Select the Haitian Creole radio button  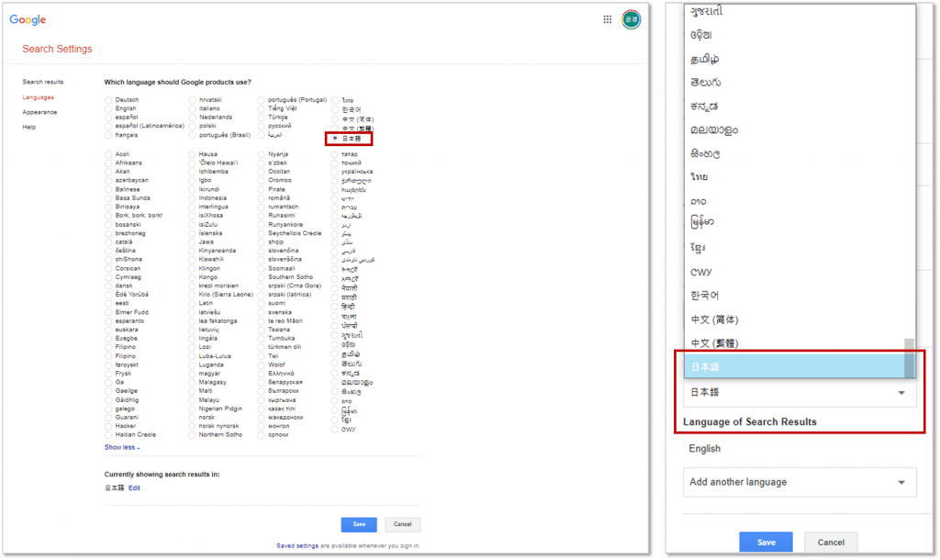pyautogui.click(x=108, y=435)
